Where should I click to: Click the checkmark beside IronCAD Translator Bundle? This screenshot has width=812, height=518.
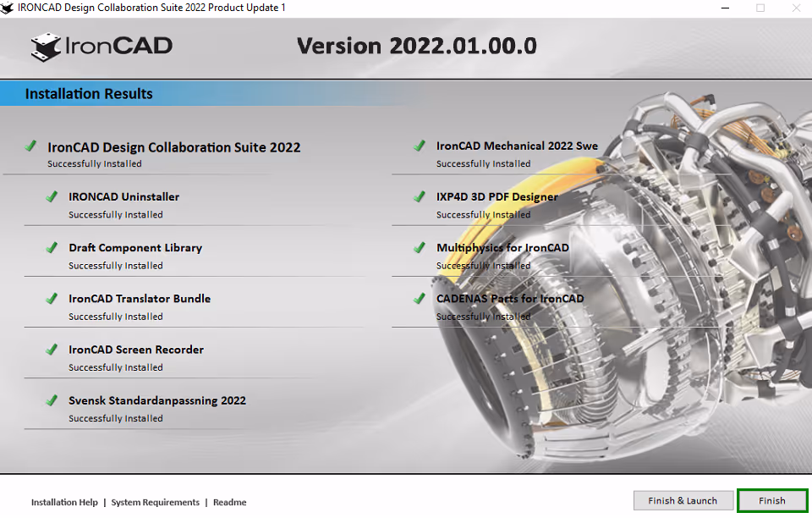click(52, 299)
